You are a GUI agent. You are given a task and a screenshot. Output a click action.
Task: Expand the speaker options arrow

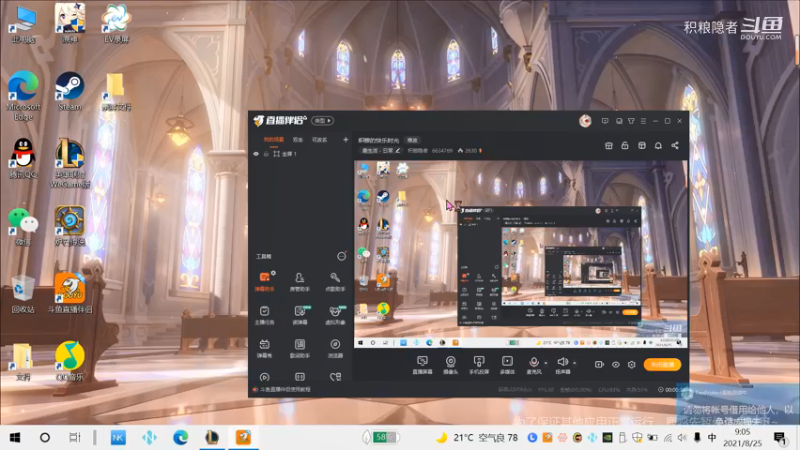click(574, 363)
